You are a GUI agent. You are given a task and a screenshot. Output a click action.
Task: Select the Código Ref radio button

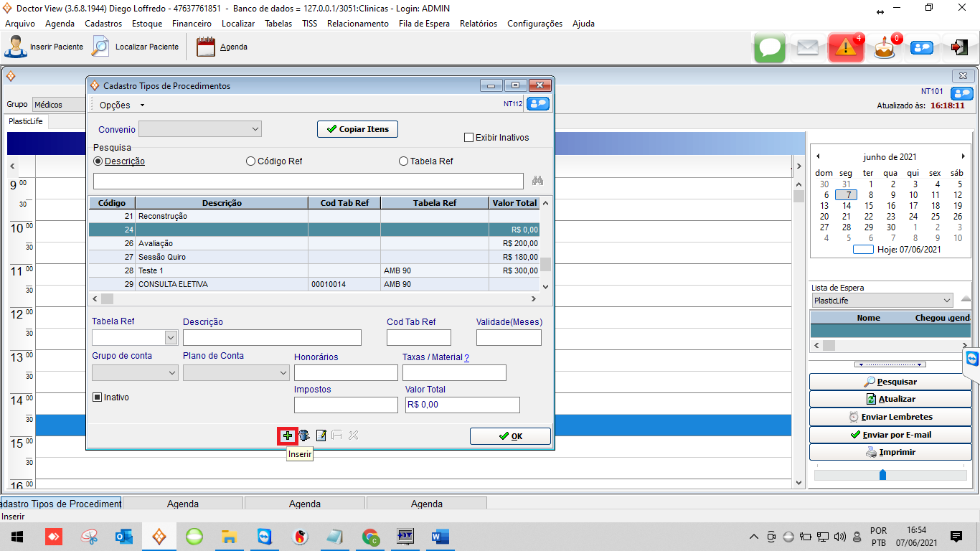[250, 161]
